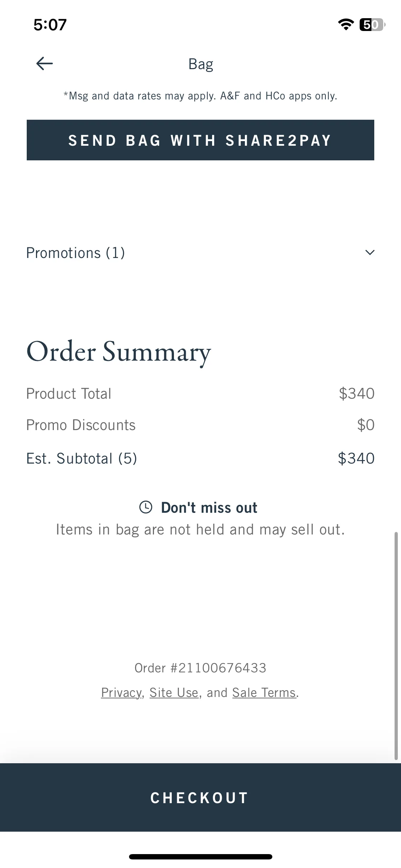The image size is (401, 868).
Task: Open the Privacy link
Action: 121,693
